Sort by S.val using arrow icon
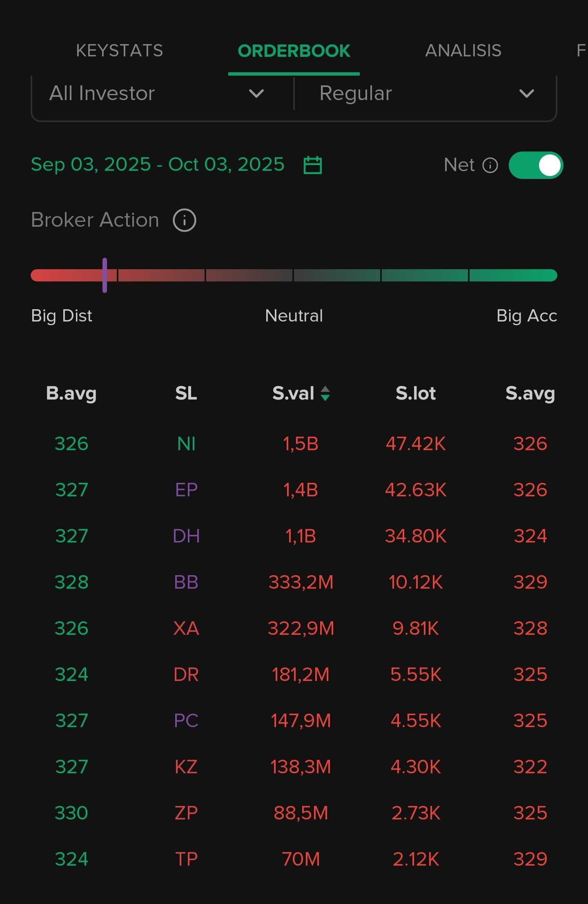The image size is (588, 904). tap(325, 393)
